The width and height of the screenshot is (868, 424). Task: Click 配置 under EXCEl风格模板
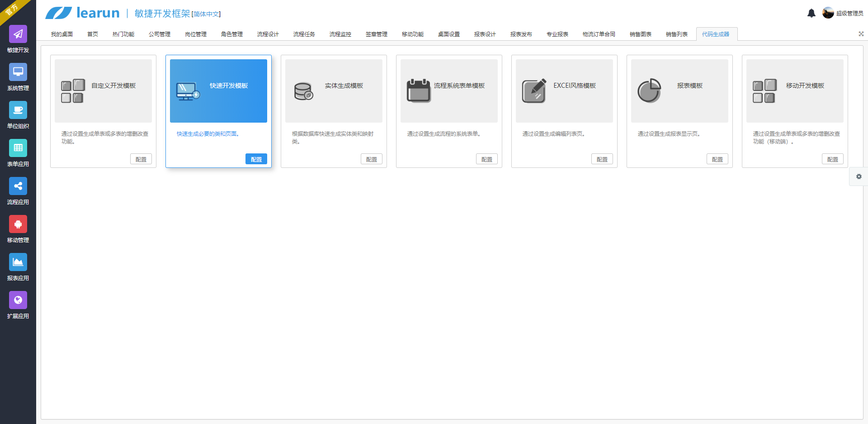(602, 159)
